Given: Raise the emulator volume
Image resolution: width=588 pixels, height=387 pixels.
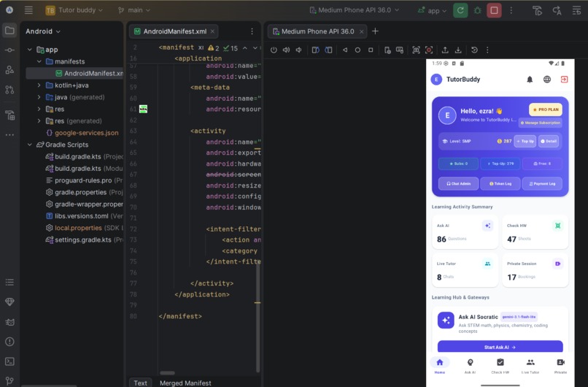Looking at the screenshot, I should (x=286, y=50).
